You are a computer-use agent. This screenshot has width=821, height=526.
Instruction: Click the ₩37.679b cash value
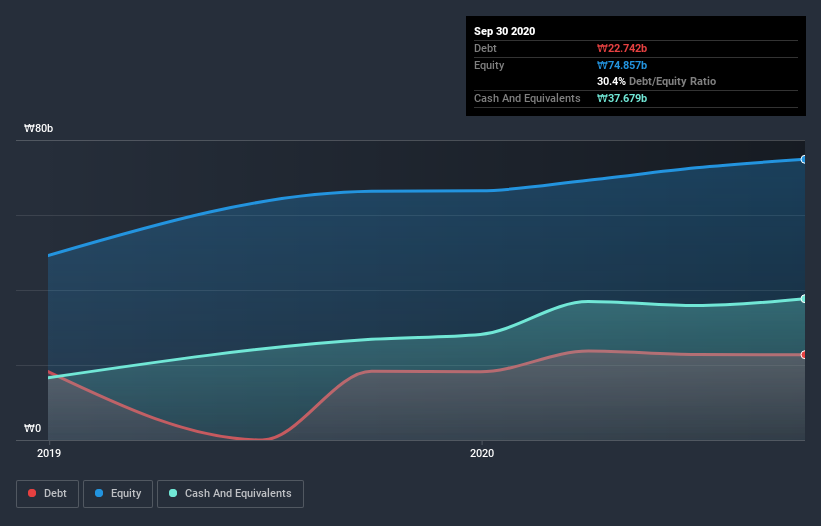click(622, 98)
